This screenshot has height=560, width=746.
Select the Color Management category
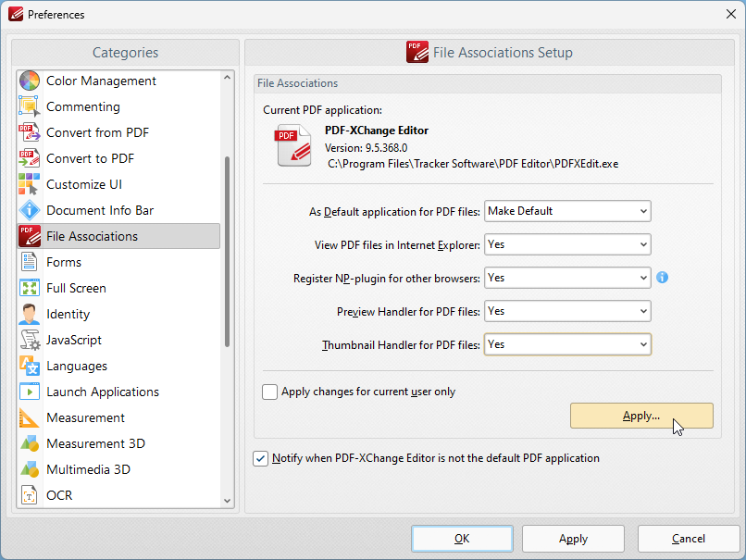pyautogui.click(x=119, y=81)
